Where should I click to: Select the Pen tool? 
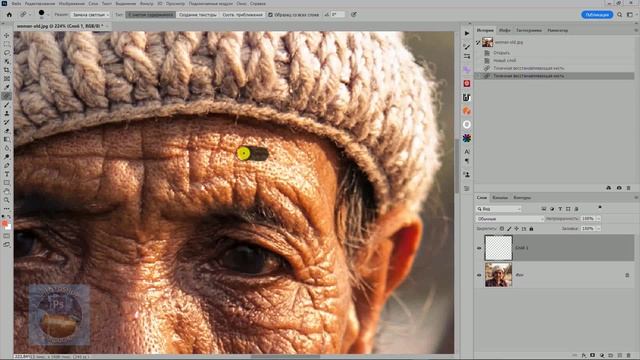click(x=7, y=165)
